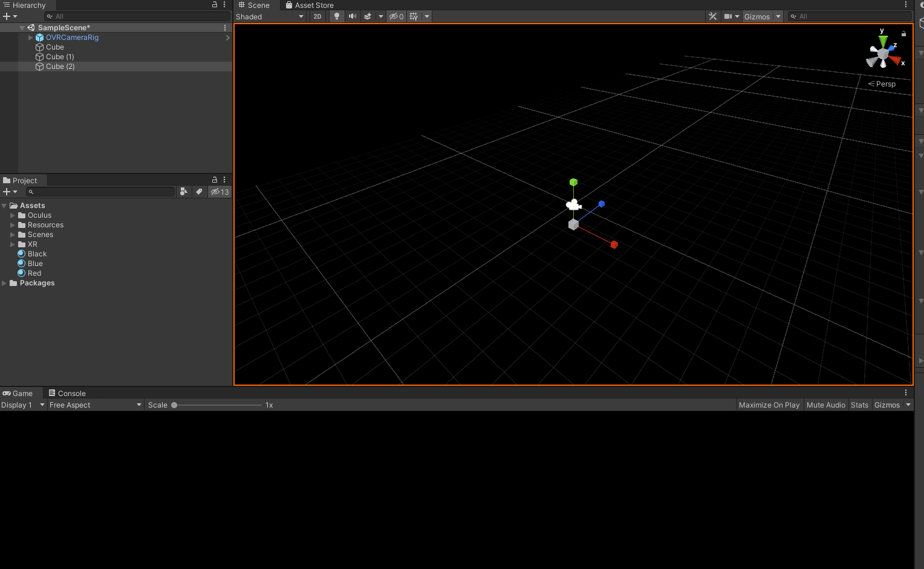Show Stats in Game view
The width and height of the screenshot is (924, 569).
tap(859, 405)
